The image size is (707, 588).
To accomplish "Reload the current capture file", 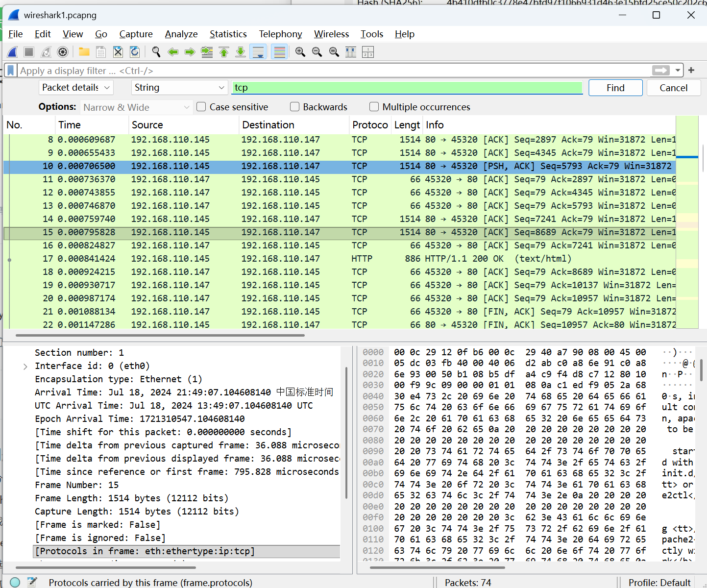I will [x=135, y=52].
